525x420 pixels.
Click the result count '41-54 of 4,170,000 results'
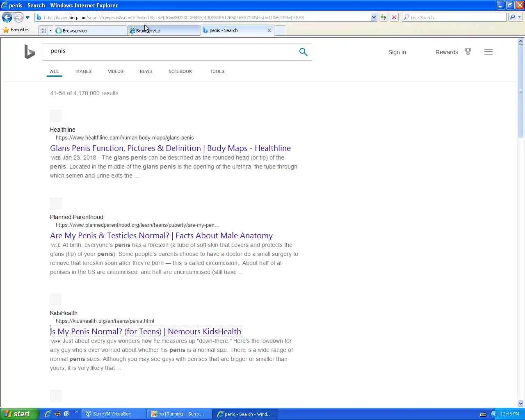coord(84,93)
